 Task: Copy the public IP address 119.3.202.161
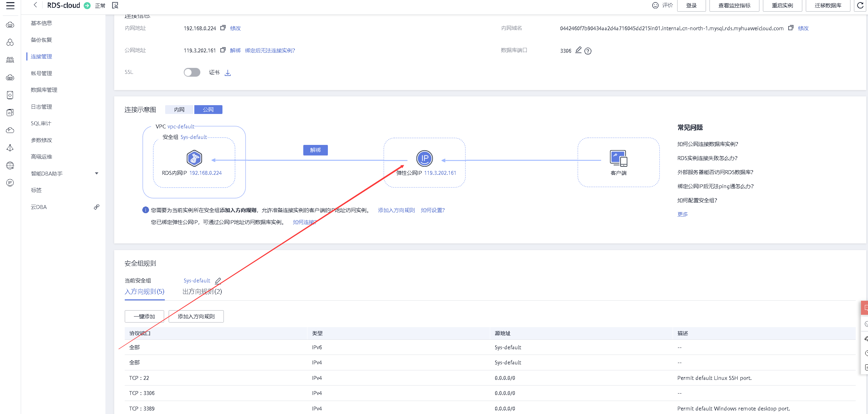[x=223, y=50]
